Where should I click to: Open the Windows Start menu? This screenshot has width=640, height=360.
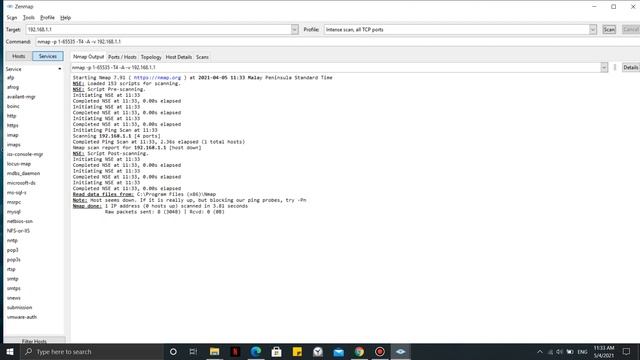point(10,351)
